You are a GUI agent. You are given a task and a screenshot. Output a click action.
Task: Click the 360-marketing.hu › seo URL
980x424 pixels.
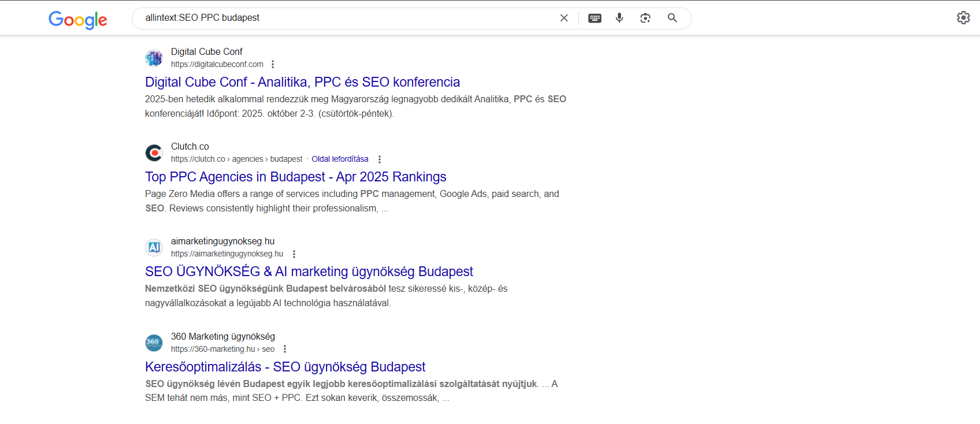222,349
